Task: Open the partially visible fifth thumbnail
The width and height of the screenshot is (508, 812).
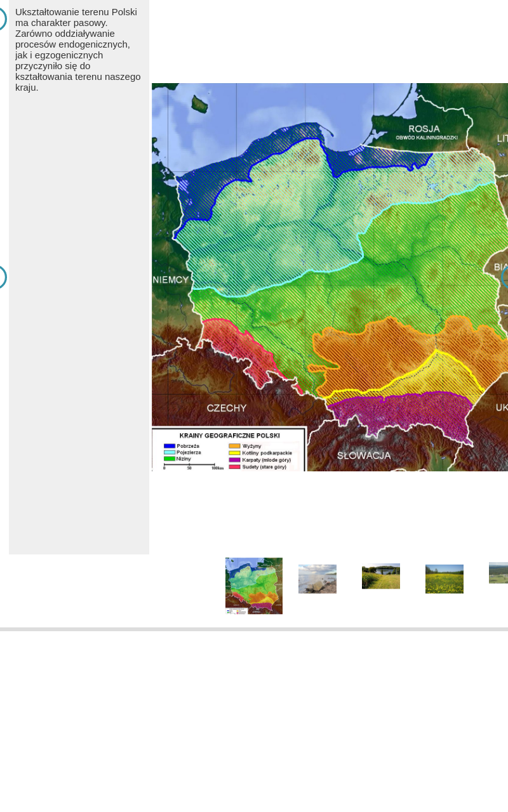Action: pyautogui.click(x=498, y=573)
